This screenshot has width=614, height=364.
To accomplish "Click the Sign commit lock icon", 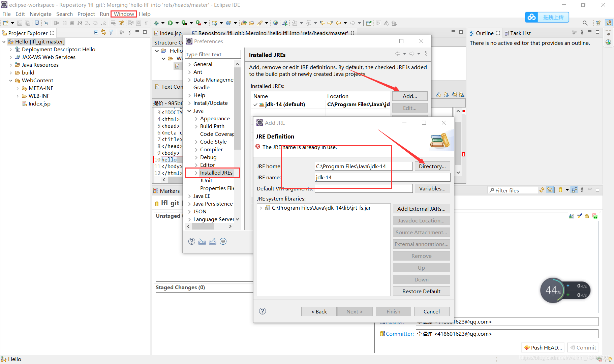I will point(587,216).
